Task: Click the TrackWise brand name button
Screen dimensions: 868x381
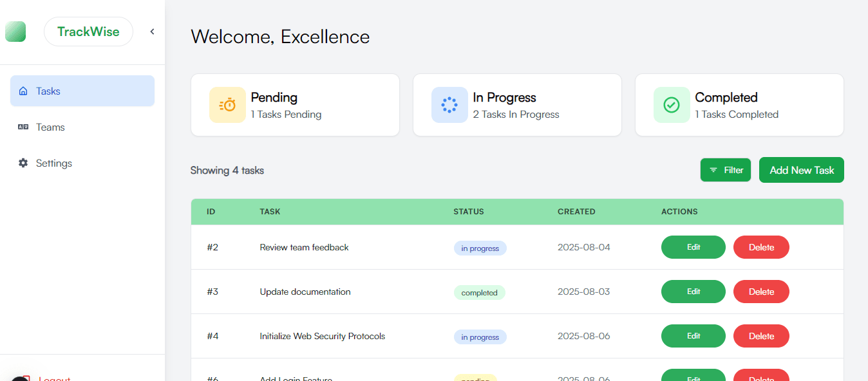Action: click(88, 32)
